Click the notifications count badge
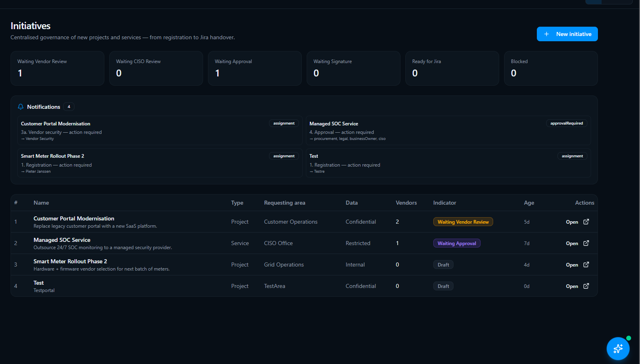This screenshot has height=364, width=640. (x=69, y=107)
